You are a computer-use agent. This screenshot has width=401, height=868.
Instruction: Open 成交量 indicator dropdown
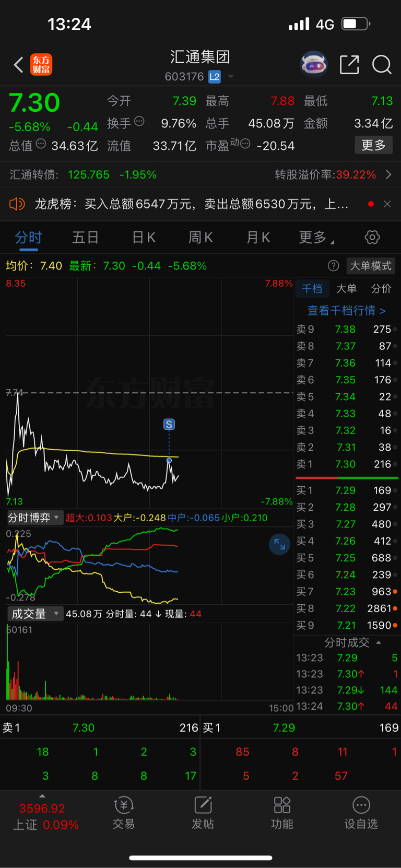[34, 614]
